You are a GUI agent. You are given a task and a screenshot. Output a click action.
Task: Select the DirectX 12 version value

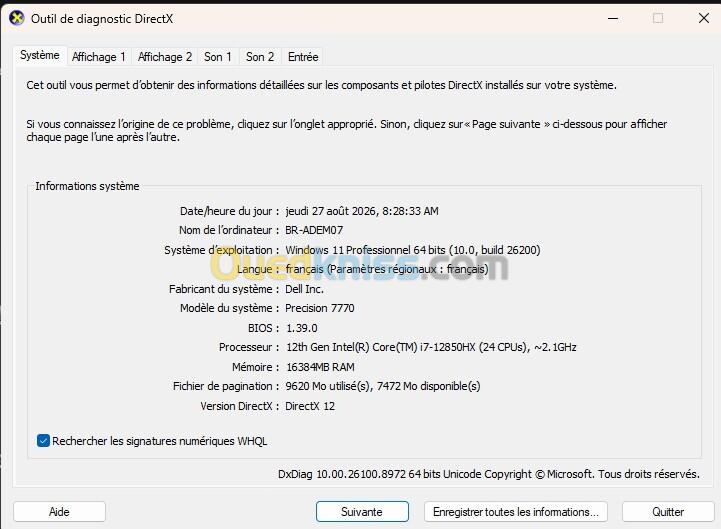(310, 406)
